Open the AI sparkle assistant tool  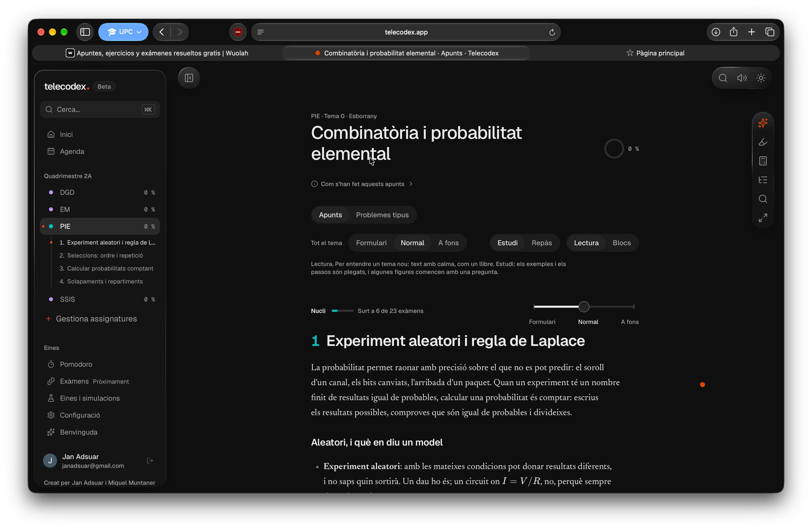click(x=763, y=123)
